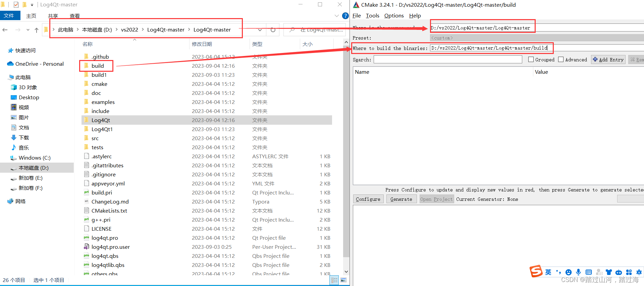Viewport: 644px width, 286px height.
Task: Toggle the Grouped checkbox in CMake
Action: (531, 59)
